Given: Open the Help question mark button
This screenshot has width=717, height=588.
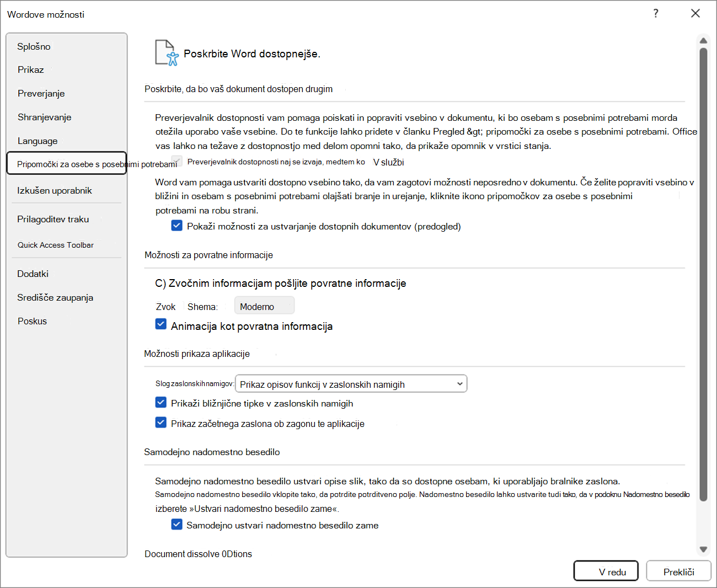Looking at the screenshot, I should (x=656, y=13).
